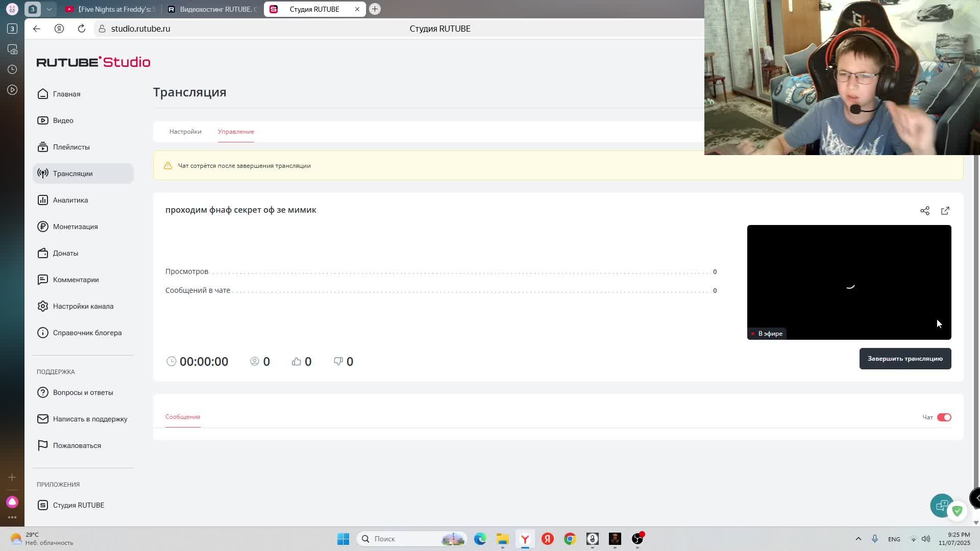Open the support chat bubble icon

[x=941, y=505]
